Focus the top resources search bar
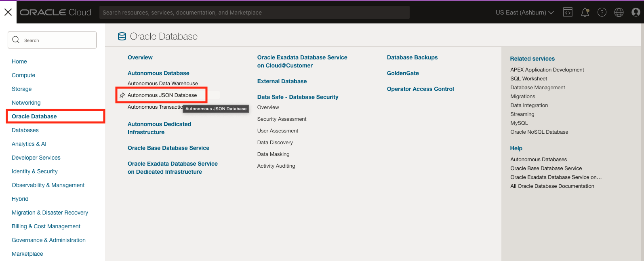The height and width of the screenshot is (261, 644). (x=255, y=13)
